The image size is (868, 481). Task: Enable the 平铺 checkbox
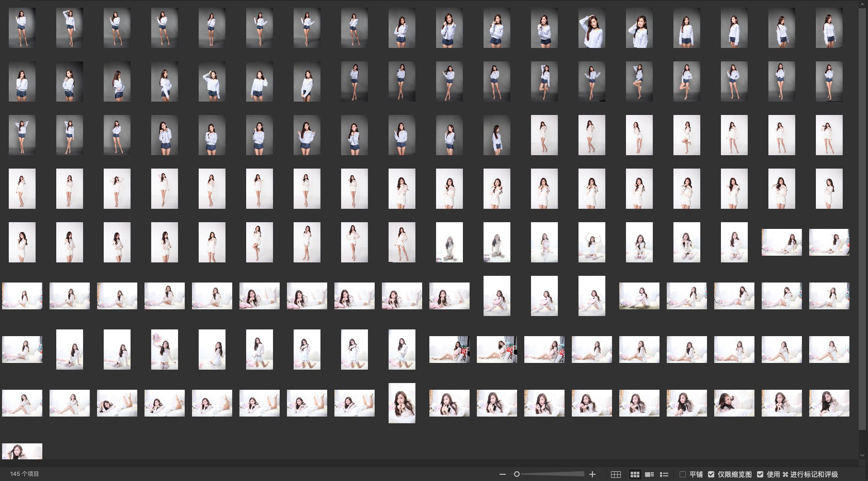[x=683, y=474]
